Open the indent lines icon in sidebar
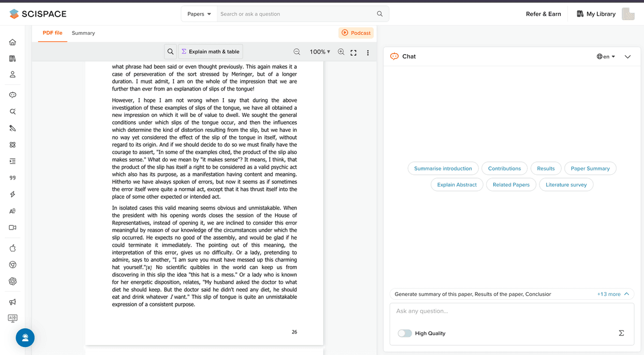 coord(12,161)
